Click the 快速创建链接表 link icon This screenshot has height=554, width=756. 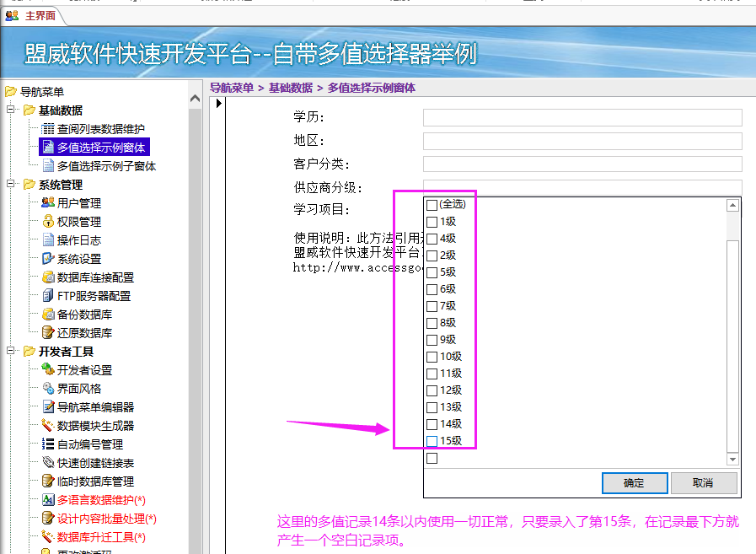48,462
